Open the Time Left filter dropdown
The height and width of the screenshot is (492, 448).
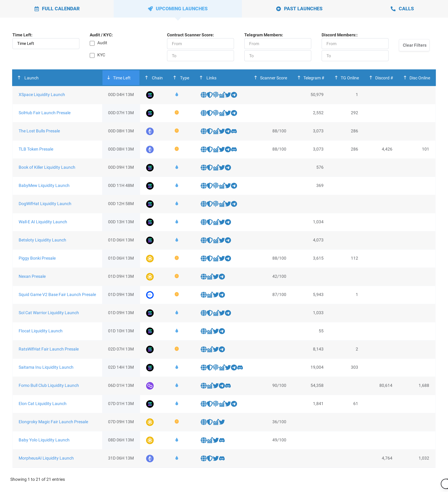tap(46, 43)
